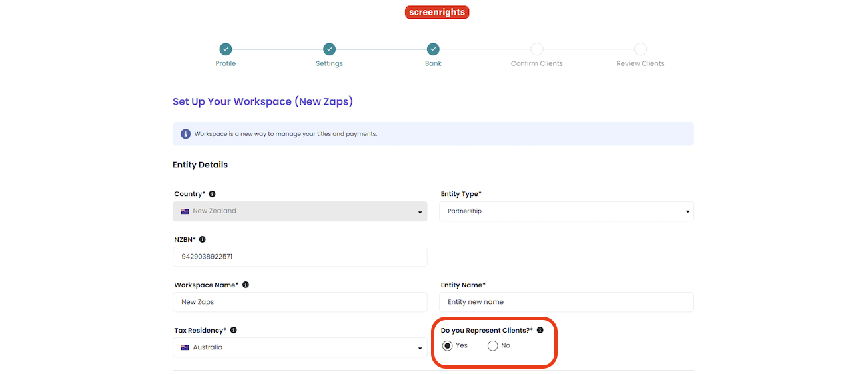Click the Workspace Name info icon
Viewport: 868px width, 374px height.
point(245,285)
